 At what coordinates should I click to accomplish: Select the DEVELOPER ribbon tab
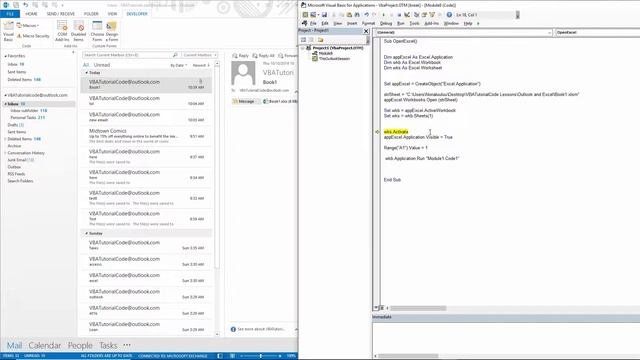pos(137,14)
